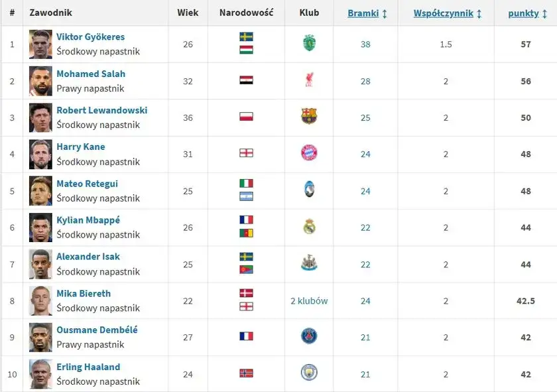
Task: Open Ousmane Dembélé player profile link
Action: [x=97, y=330]
